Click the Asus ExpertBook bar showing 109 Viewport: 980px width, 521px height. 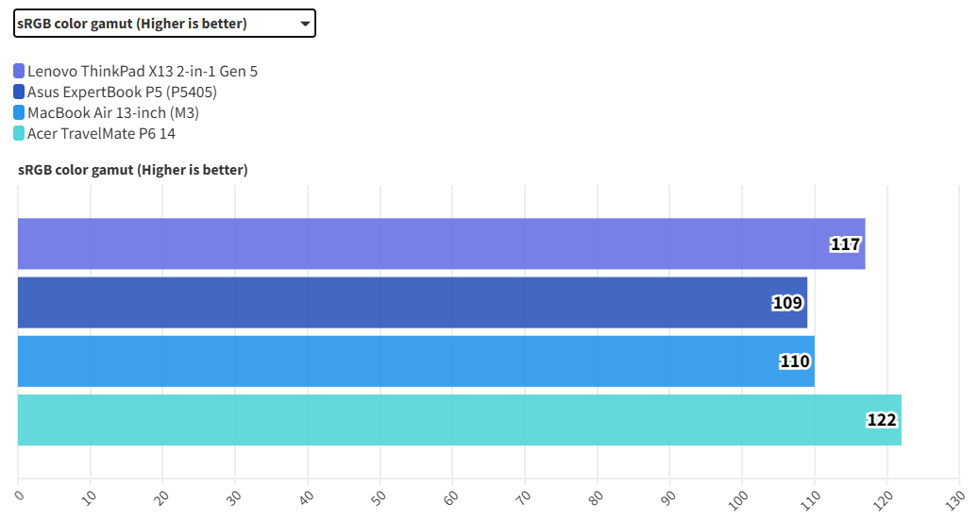397,302
